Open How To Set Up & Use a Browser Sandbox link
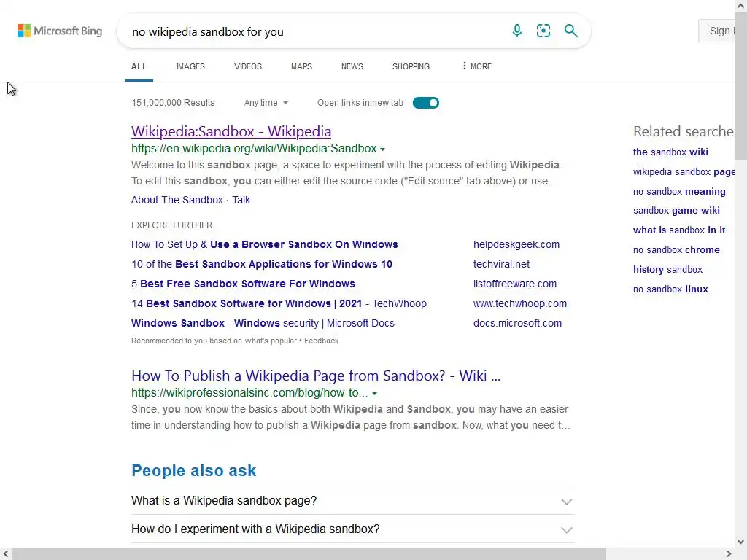Image resolution: width=747 pixels, height=560 pixels. [264, 244]
